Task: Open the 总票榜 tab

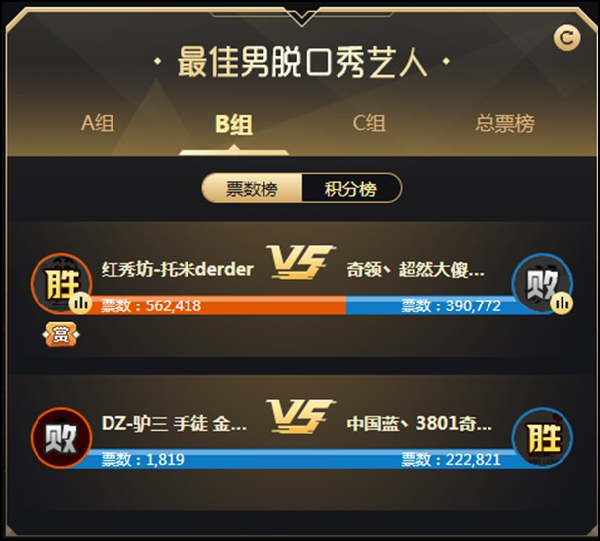Action: point(505,123)
